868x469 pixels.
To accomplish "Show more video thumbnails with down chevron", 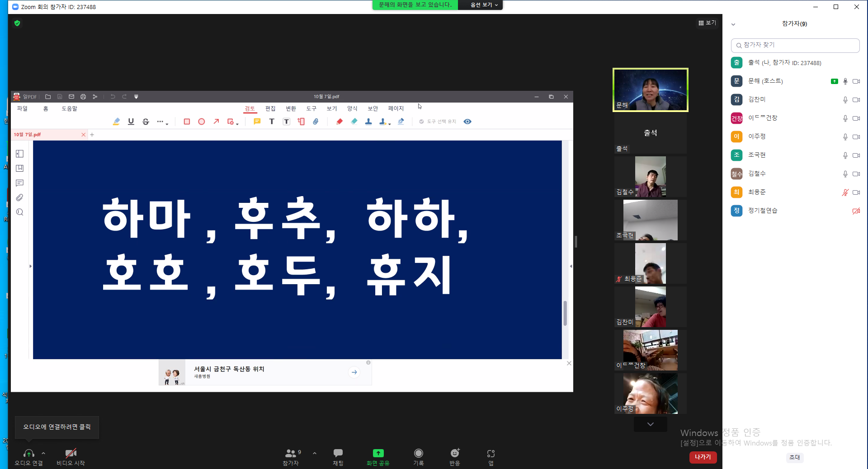I will coord(651,424).
